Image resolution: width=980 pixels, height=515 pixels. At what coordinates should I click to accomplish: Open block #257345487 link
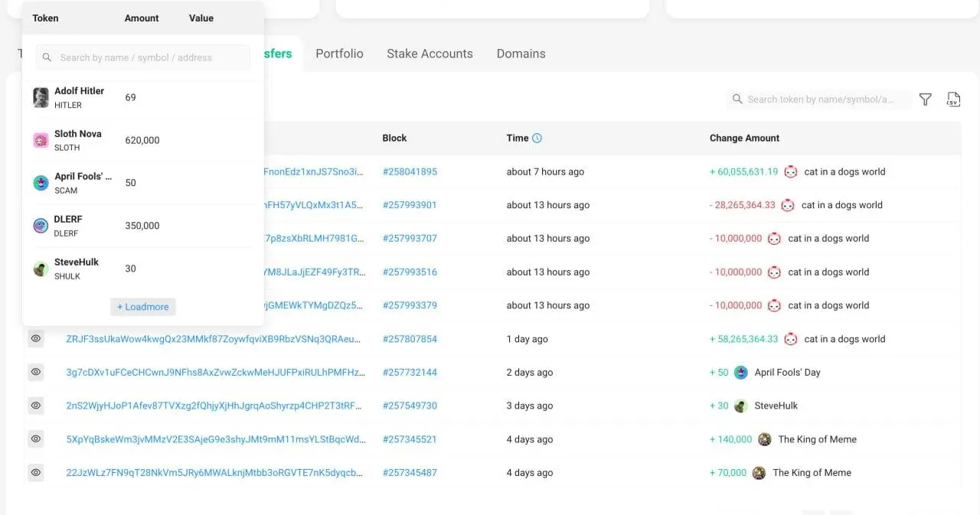410,473
